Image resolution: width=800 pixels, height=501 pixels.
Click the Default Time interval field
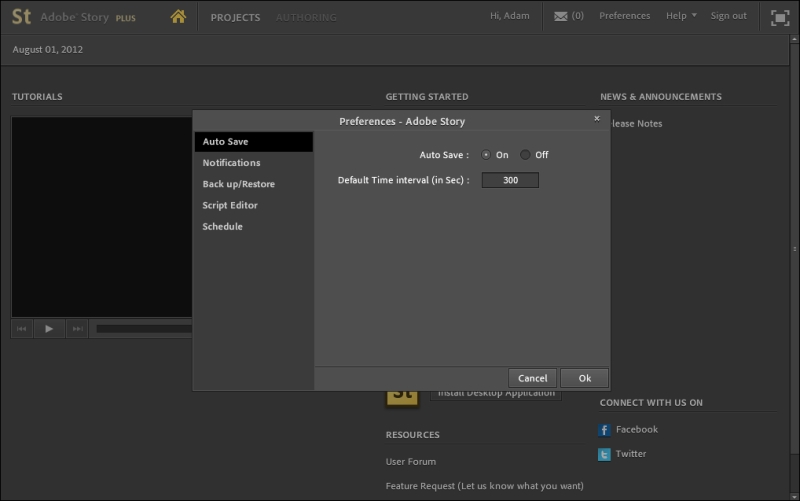tap(510, 180)
